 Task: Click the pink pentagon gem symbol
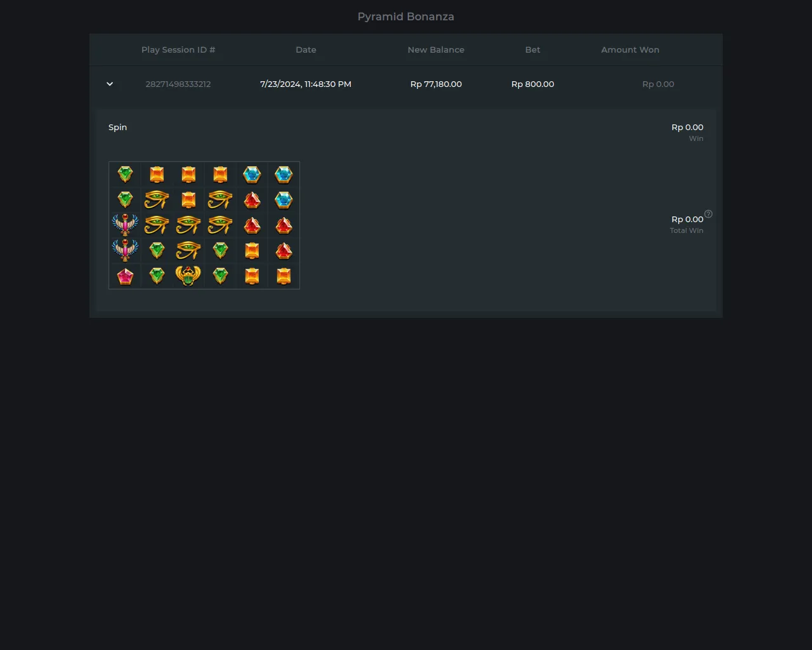(x=125, y=276)
